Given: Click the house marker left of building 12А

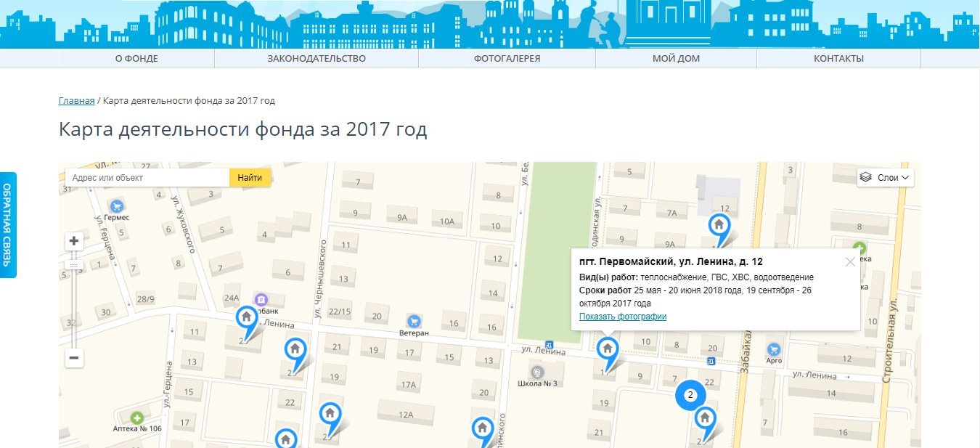Looking at the screenshot, I should pyautogui.click(x=330, y=415).
